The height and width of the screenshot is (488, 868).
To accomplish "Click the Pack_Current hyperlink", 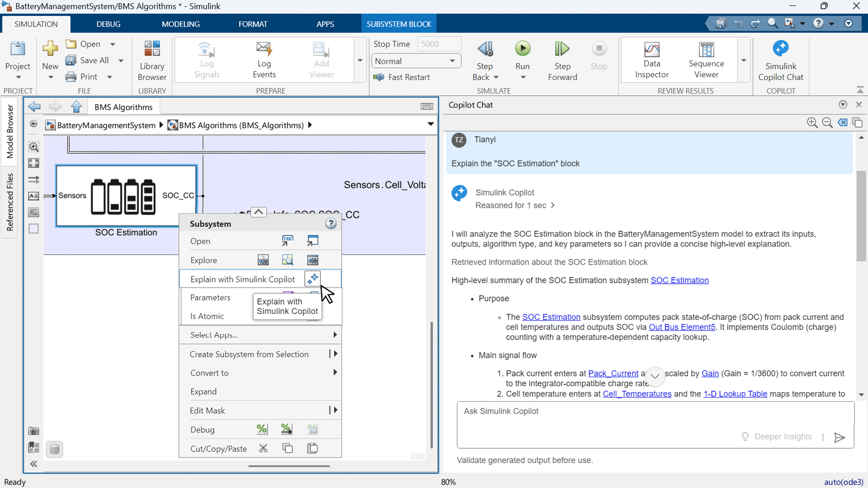I will click(x=613, y=373).
